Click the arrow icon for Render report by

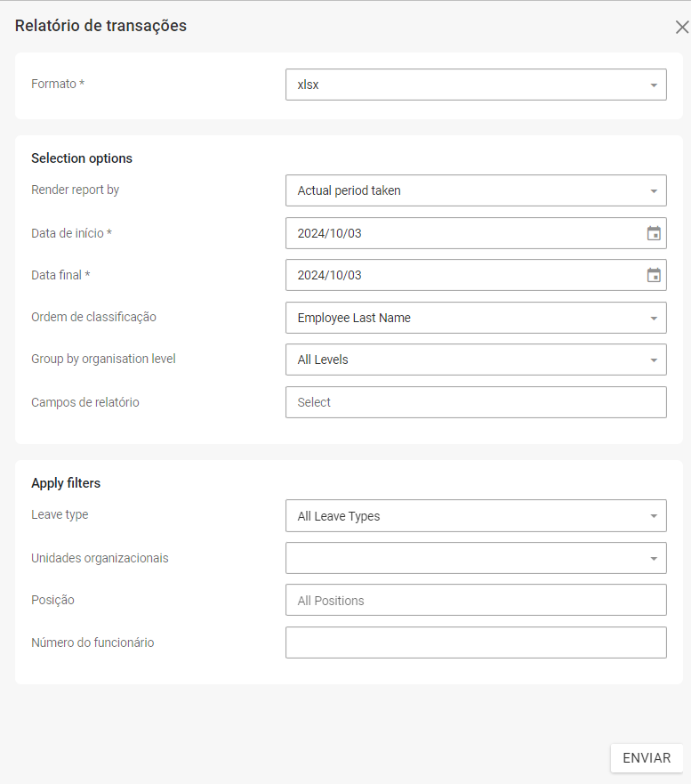click(x=654, y=190)
